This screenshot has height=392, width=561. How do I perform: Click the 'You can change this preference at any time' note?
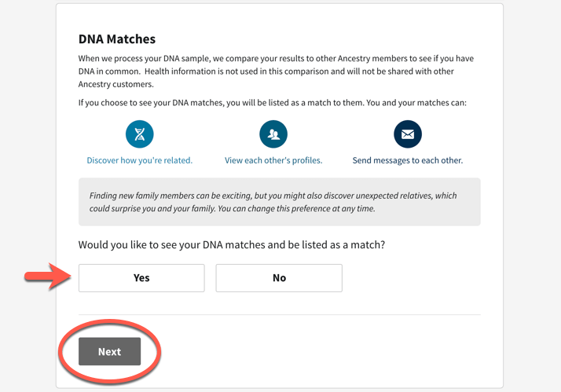296,208
